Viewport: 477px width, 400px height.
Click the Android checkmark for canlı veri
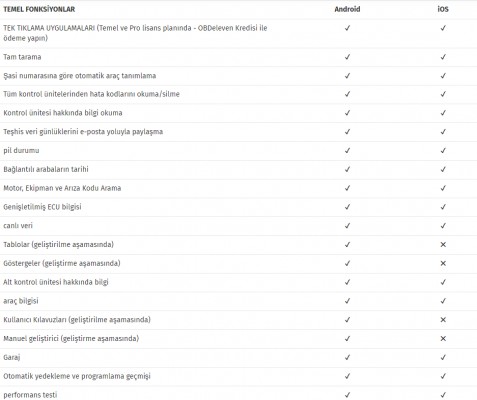coord(347,226)
